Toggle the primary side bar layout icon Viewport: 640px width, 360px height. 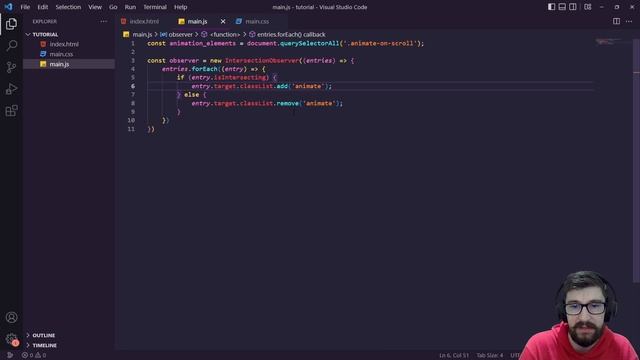point(551,7)
